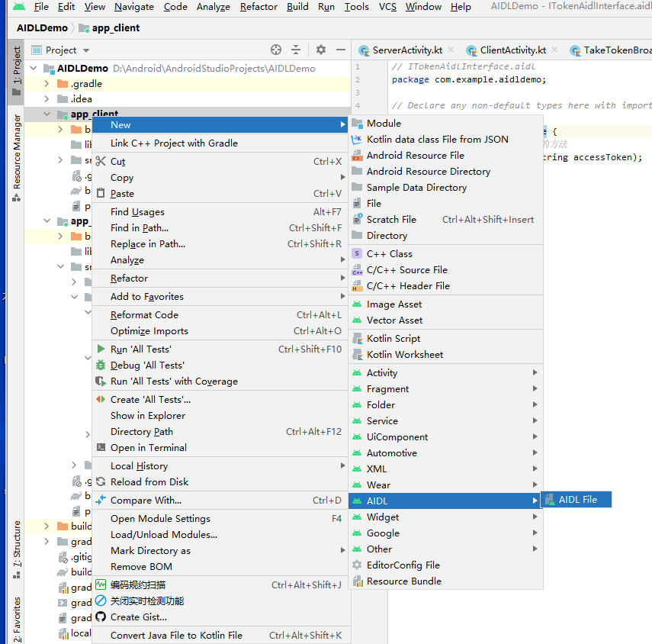Open the Refactor menu in menu bar
This screenshot has height=644, width=652.
(259, 7)
